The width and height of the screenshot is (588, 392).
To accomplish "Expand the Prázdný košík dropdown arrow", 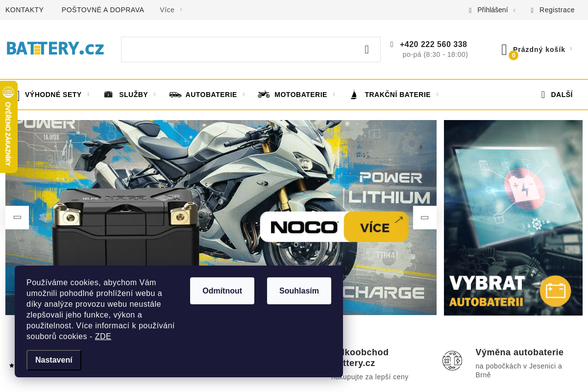I will (x=571, y=49).
